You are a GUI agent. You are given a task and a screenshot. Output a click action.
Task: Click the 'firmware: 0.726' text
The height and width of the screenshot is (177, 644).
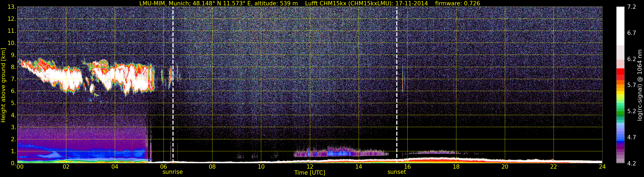point(457,3)
